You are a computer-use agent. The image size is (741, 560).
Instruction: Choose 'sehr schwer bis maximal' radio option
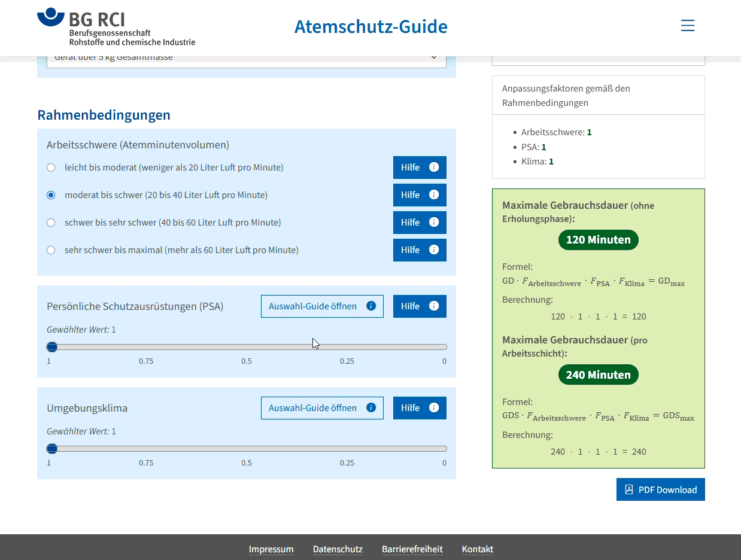[x=51, y=250]
